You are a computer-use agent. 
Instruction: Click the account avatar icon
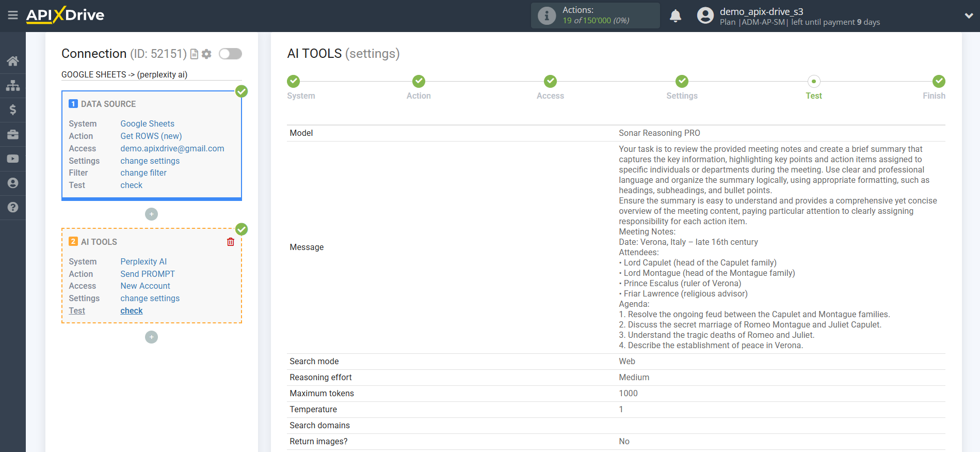705,15
